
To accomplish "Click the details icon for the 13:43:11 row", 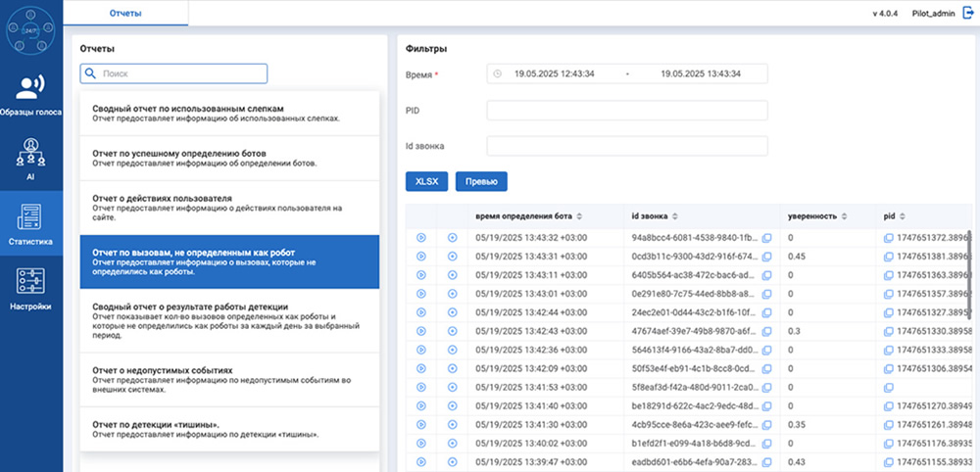I will tap(452, 274).
